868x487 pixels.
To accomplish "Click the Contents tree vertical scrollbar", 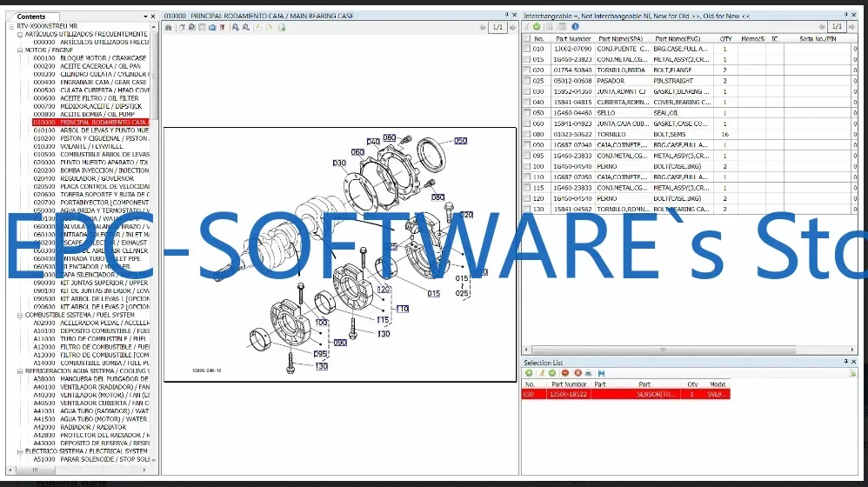I will pyautogui.click(x=154, y=77).
